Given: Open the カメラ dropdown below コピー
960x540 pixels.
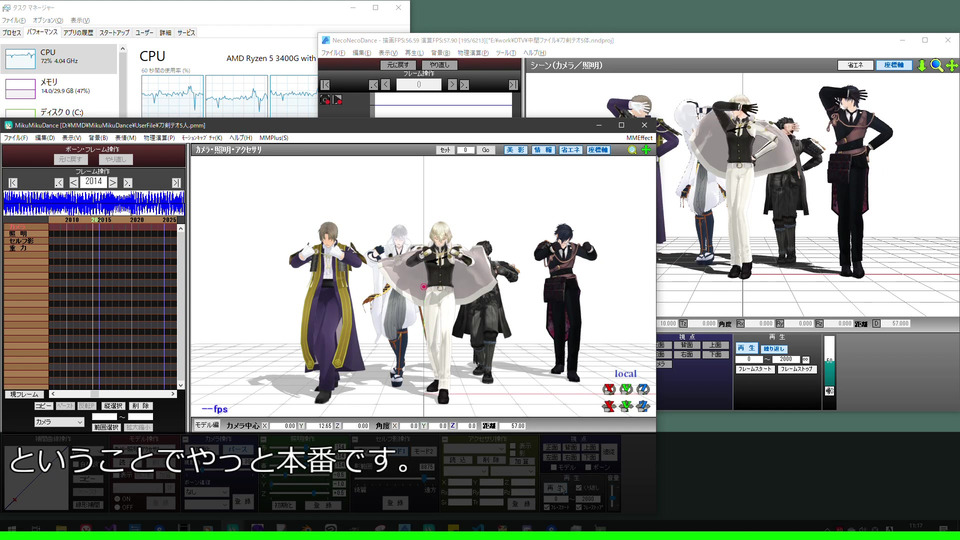Looking at the screenshot, I should [x=59, y=422].
